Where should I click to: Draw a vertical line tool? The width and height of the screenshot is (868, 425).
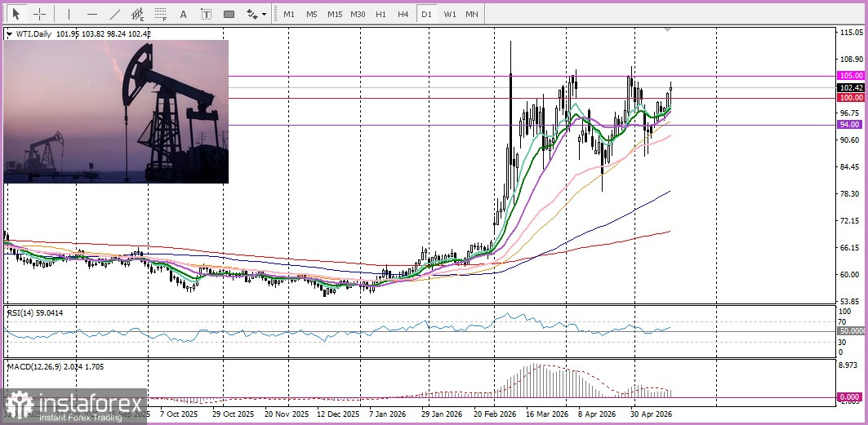[69, 14]
